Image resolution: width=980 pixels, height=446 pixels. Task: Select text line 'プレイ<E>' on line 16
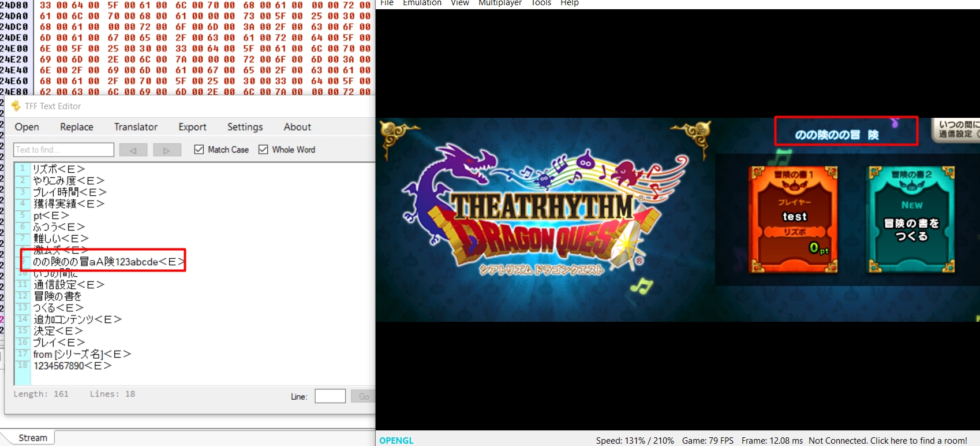59,343
